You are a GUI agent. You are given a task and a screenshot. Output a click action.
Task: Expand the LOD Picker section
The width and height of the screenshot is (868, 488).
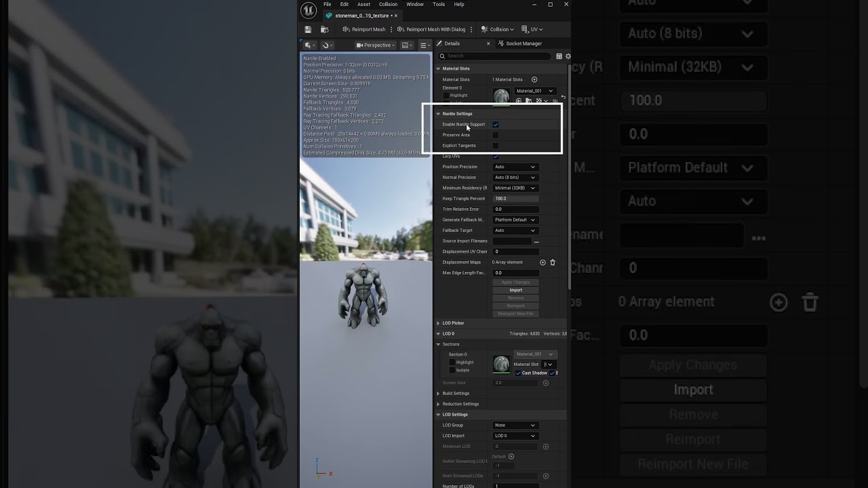pyautogui.click(x=438, y=323)
